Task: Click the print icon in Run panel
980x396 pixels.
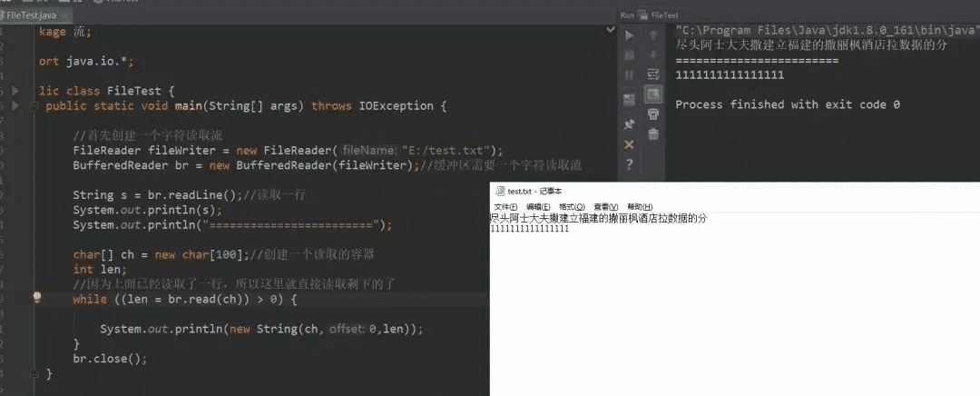Action: point(652,114)
